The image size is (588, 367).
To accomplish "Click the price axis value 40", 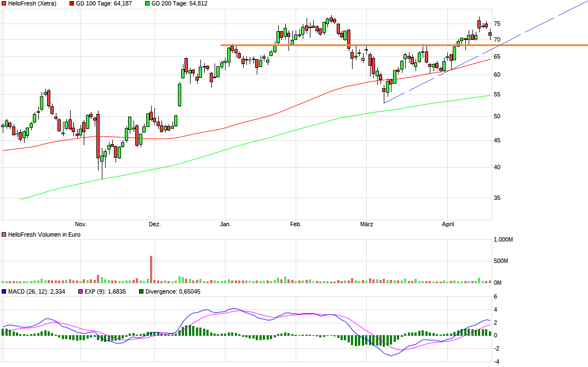I will 497,167.
